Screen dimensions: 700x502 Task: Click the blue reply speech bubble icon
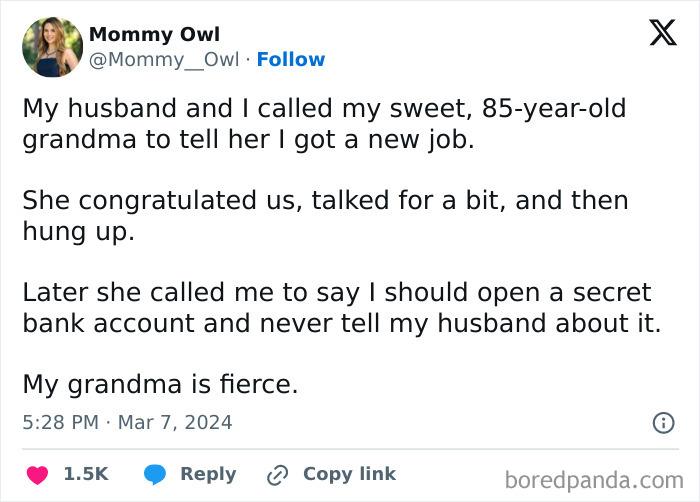coord(154,474)
